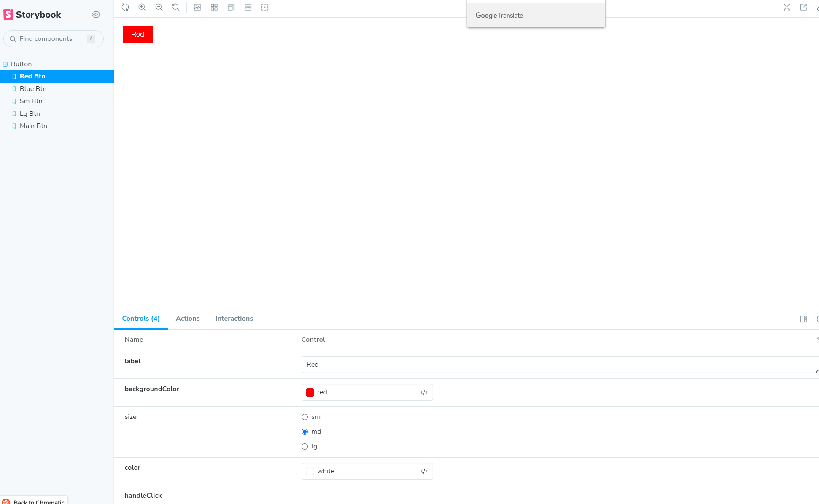Toggle backgroundColor raw value editor
Screen dimensions: 819x504
[x=424, y=392]
